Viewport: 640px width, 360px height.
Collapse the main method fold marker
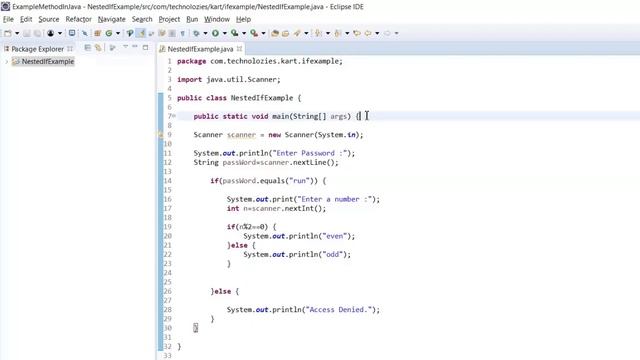click(x=174, y=116)
